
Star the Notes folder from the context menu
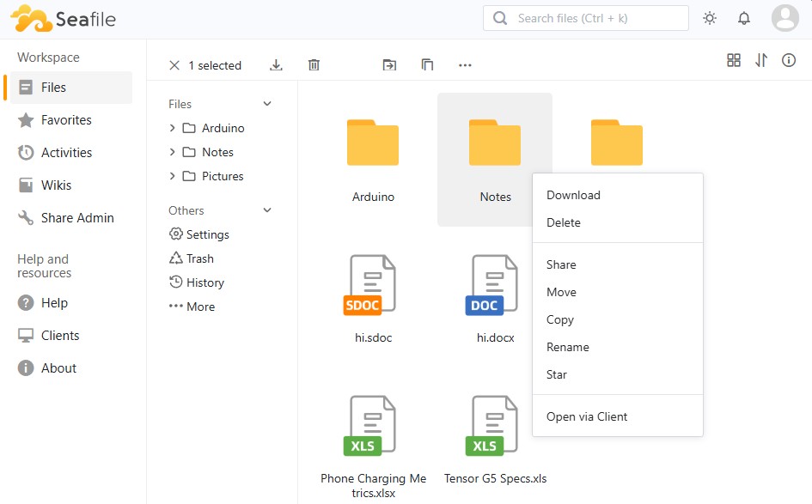coord(556,374)
